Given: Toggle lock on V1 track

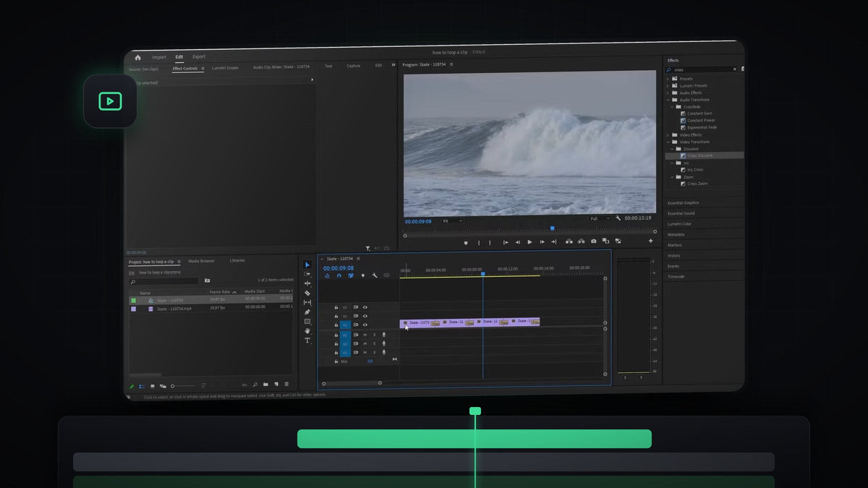Looking at the screenshot, I should coord(336,325).
